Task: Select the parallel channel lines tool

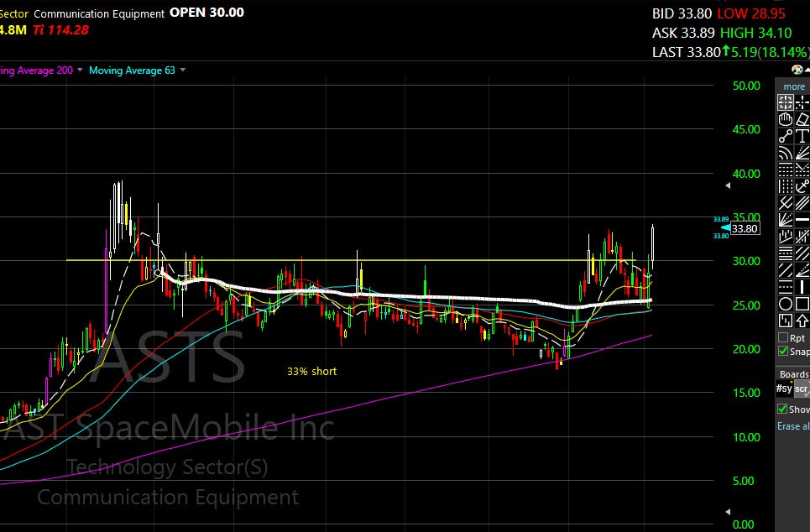Action: [802, 203]
